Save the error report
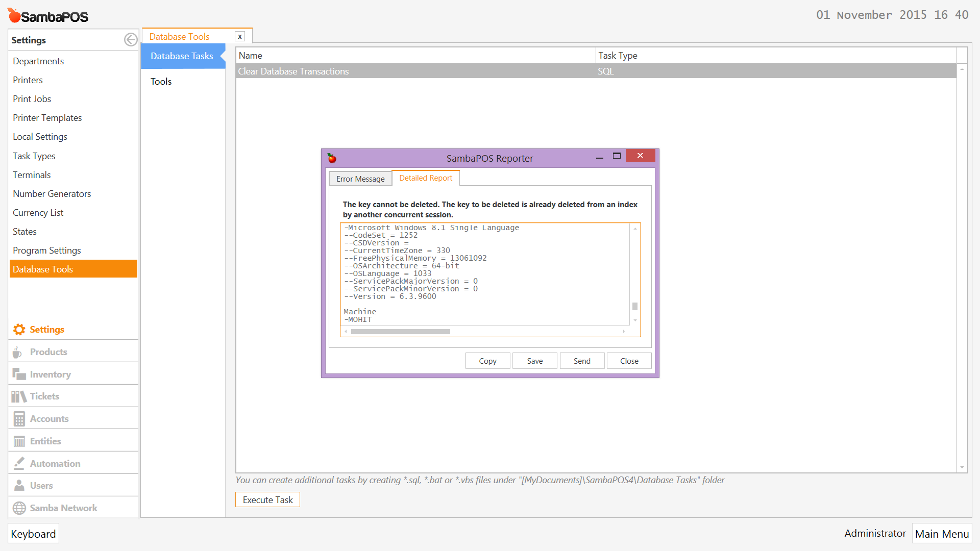This screenshot has height=551, width=980. point(534,361)
